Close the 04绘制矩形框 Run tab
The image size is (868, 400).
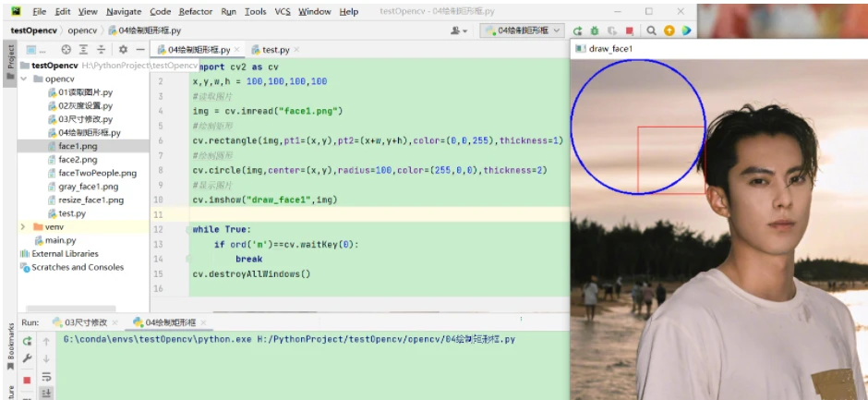tap(203, 323)
